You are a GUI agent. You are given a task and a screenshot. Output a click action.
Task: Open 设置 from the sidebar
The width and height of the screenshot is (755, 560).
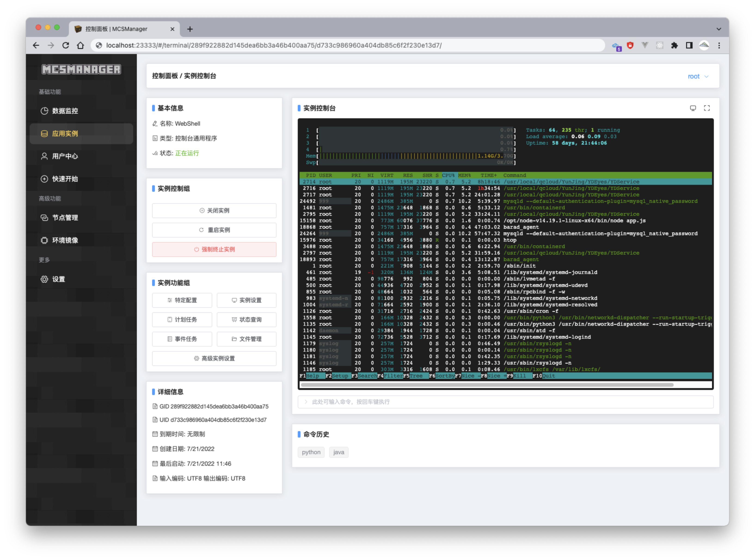tap(58, 279)
